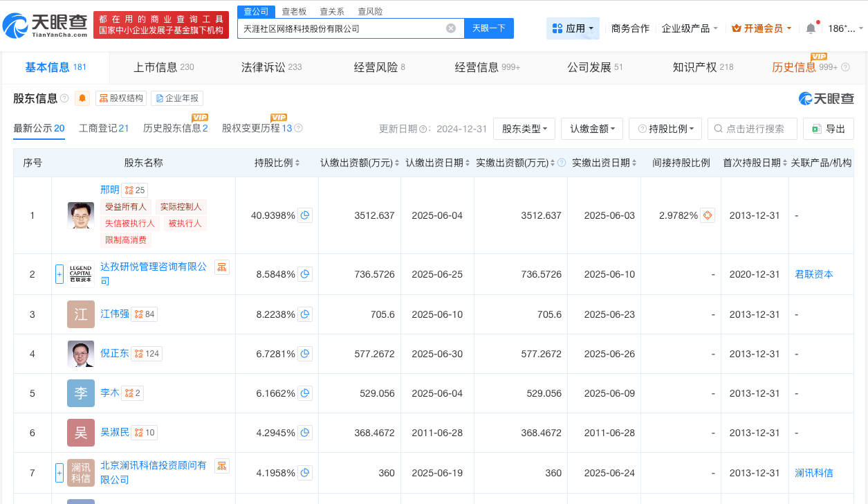The height and width of the screenshot is (504, 868).
Task: Open equity structure icon for 达孜研悦管理咨询
Action: coord(221,267)
